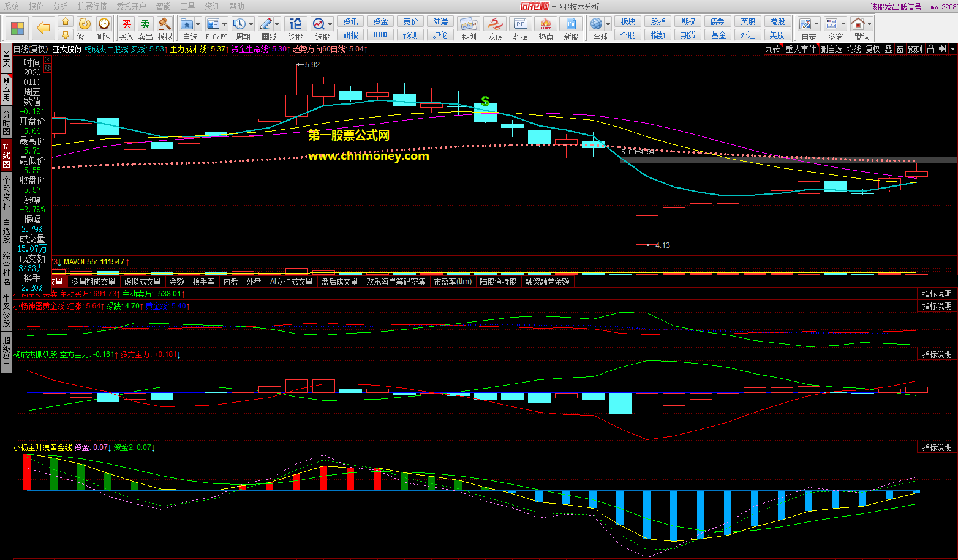Open the 系统 menu
958x560 pixels.
(x=12, y=6)
